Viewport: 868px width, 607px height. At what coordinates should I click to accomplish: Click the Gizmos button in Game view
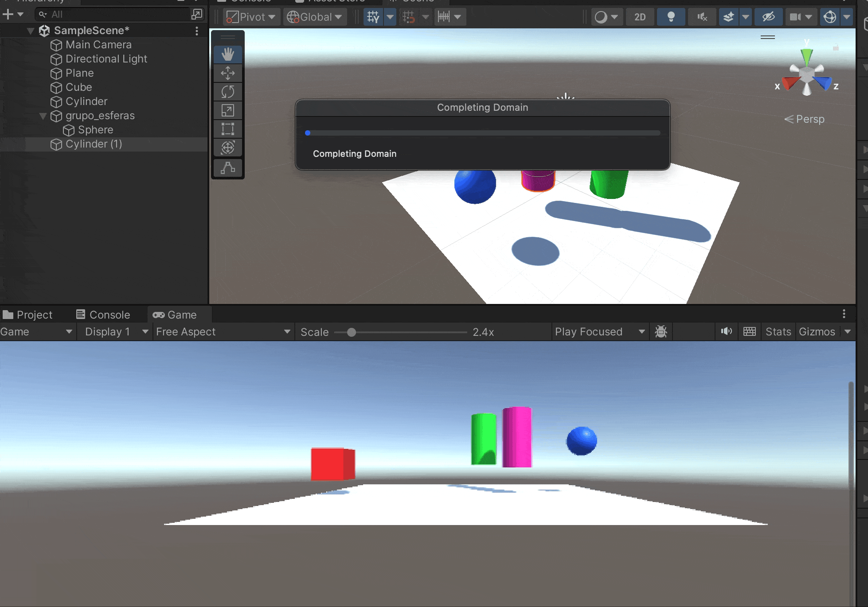(x=817, y=332)
